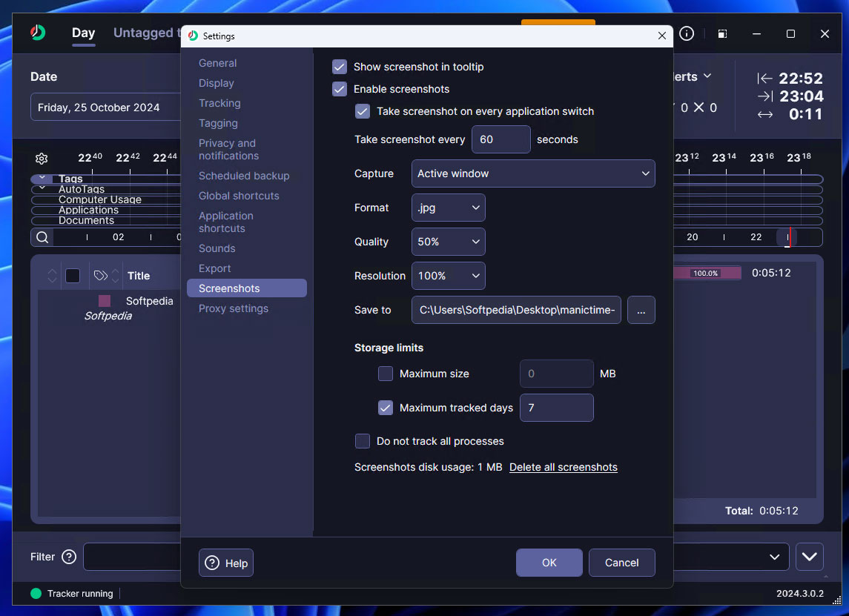849x616 pixels.
Task: Select Proxy settings in sidebar
Action: point(234,308)
